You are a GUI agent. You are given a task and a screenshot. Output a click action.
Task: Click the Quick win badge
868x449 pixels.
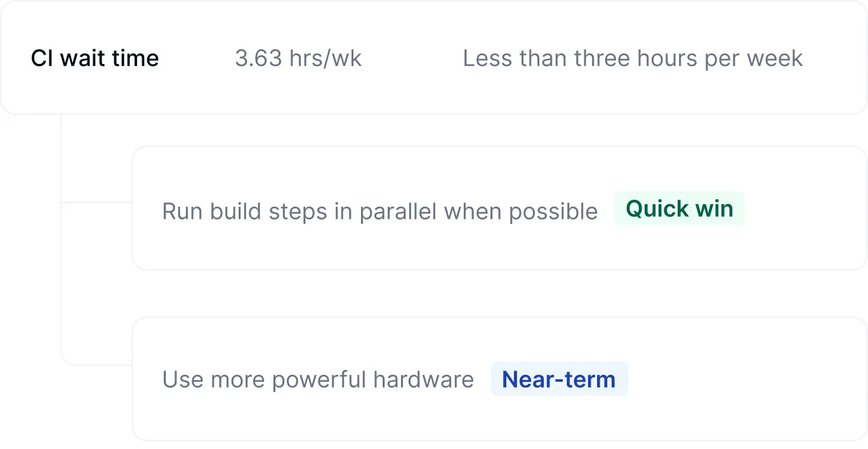(x=680, y=209)
